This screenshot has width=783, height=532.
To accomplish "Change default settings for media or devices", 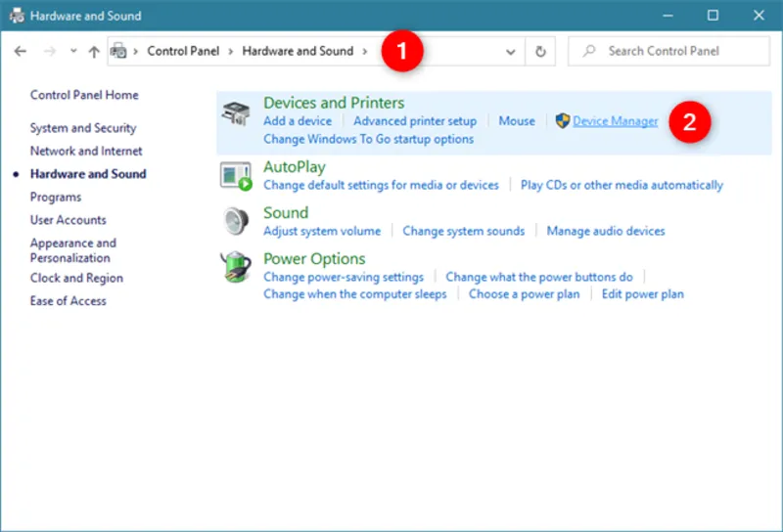I will 381,185.
